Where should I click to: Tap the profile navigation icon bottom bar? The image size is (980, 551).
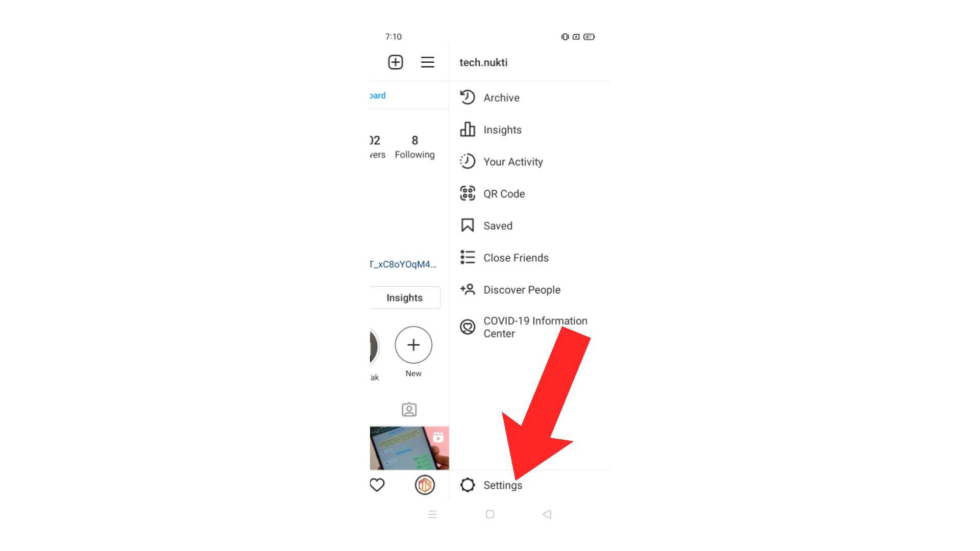coord(425,484)
